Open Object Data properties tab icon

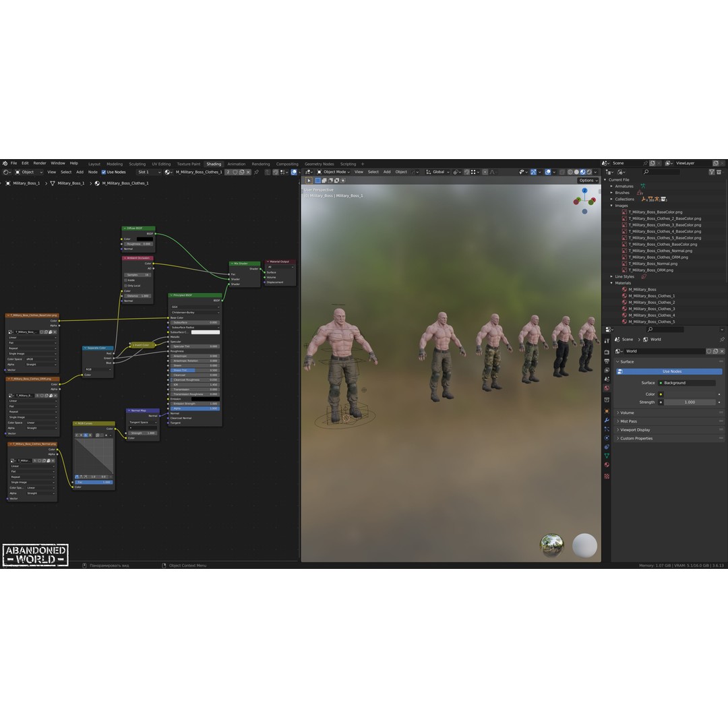pyautogui.click(x=607, y=456)
